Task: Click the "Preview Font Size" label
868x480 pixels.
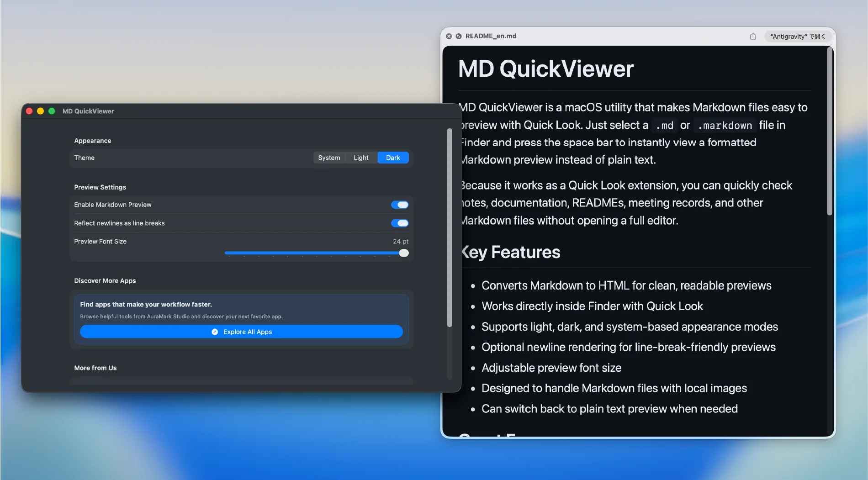Action: tap(101, 241)
